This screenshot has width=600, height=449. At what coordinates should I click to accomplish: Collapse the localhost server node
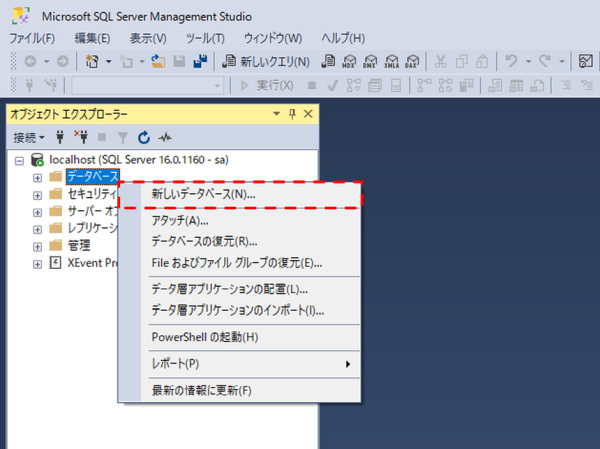(20, 160)
